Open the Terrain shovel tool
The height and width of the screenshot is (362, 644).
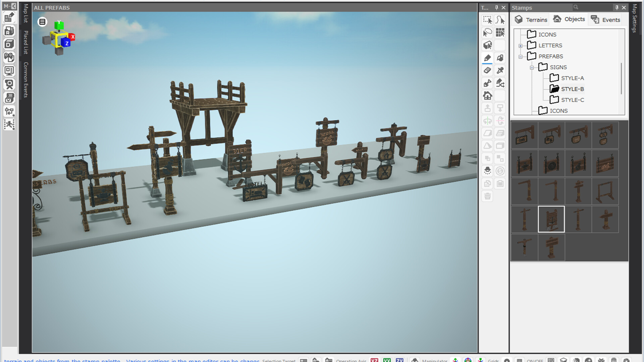tap(487, 83)
